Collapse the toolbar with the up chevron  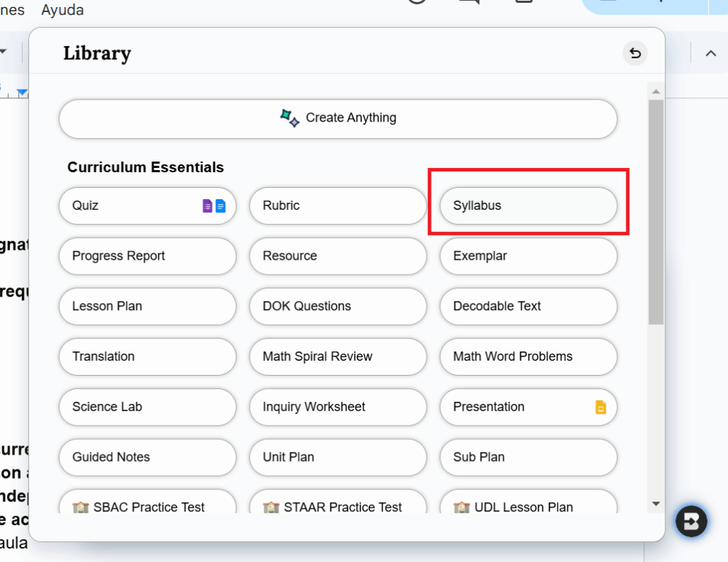point(710,53)
